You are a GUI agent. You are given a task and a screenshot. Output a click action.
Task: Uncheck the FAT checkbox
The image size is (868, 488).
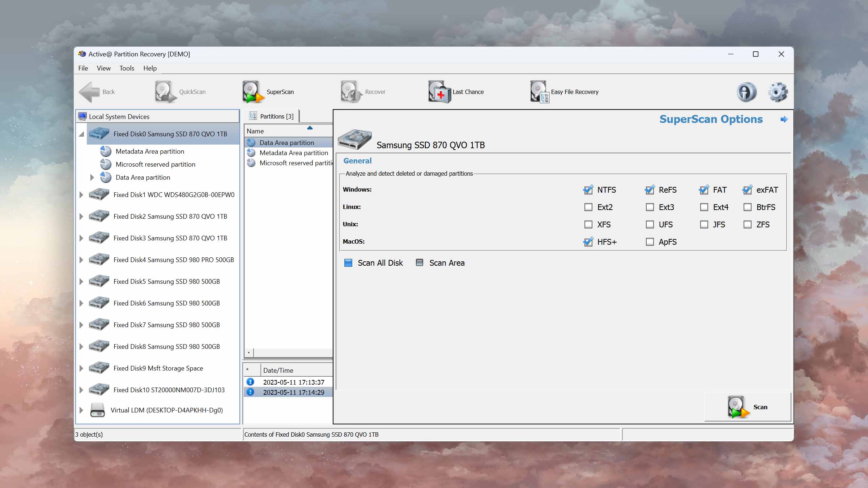(x=704, y=190)
